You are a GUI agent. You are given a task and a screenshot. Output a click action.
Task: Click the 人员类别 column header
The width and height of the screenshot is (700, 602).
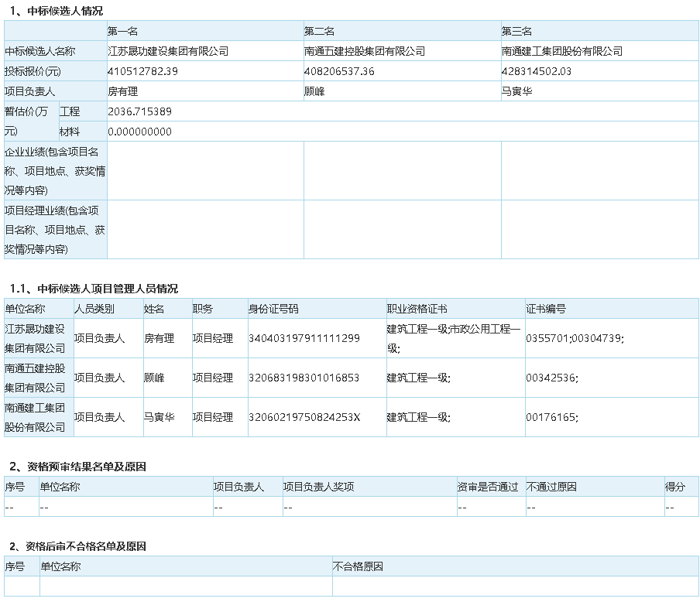coord(94,309)
